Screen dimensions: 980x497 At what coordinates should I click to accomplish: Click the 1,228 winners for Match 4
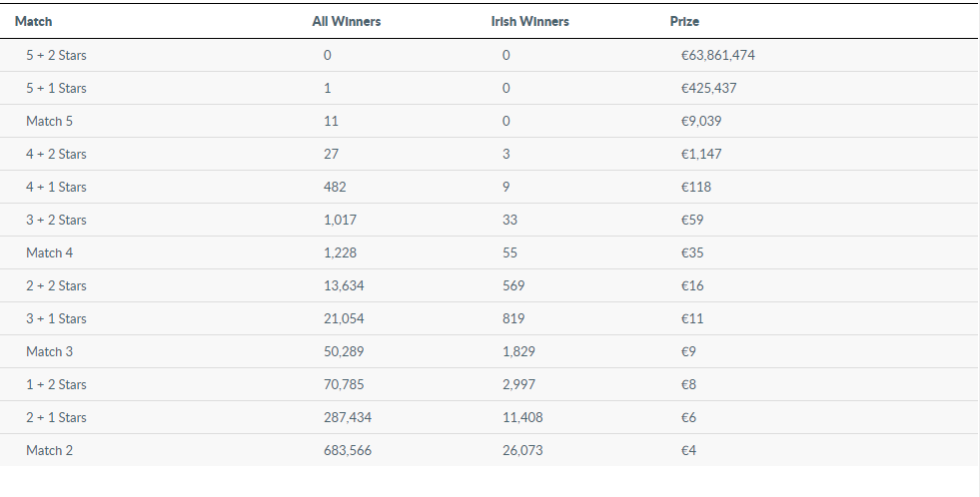click(x=340, y=252)
